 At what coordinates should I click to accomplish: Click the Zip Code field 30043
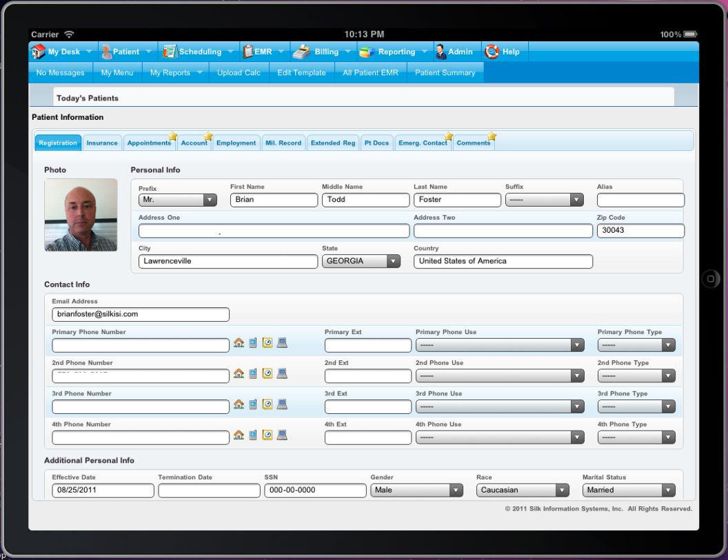point(640,231)
